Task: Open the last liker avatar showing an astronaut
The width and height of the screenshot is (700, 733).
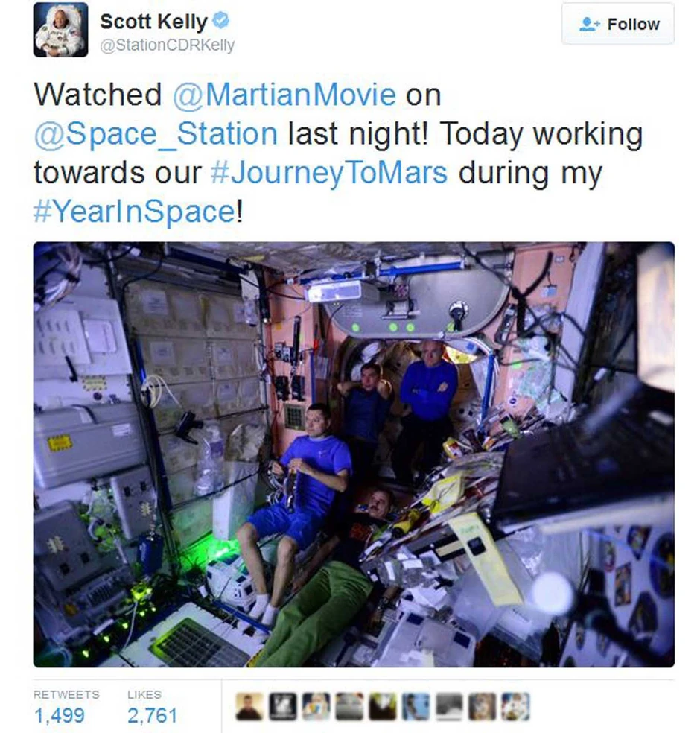Action: click(x=516, y=706)
